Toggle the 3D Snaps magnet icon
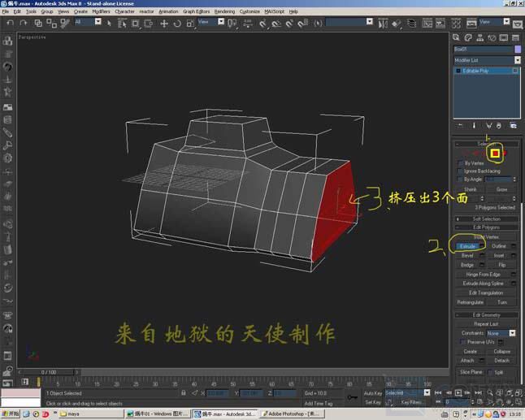525x420 pixels. pyautogui.click(x=262, y=24)
